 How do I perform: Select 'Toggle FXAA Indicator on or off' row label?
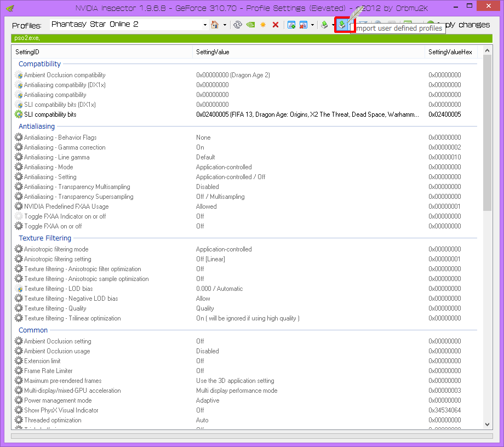click(x=65, y=216)
